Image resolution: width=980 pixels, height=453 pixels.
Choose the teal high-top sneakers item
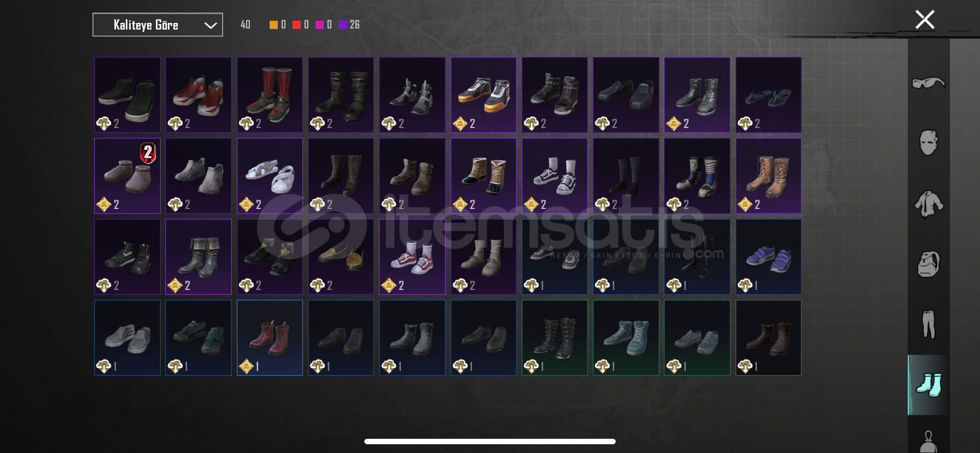(x=626, y=338)
